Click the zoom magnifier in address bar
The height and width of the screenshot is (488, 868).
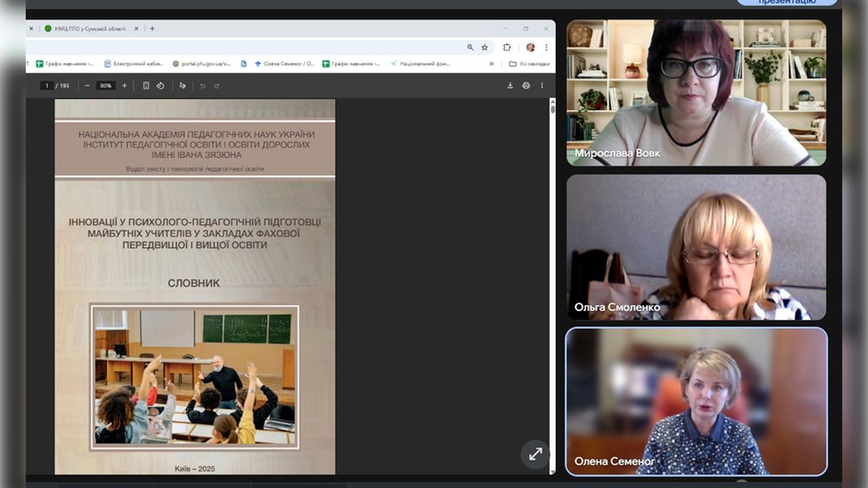tap(470, 47)
